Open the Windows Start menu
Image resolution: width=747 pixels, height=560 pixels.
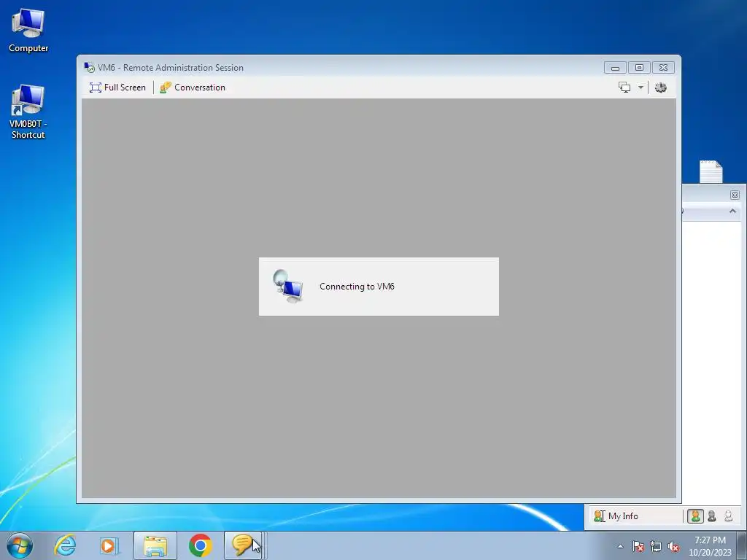[20, 545]
